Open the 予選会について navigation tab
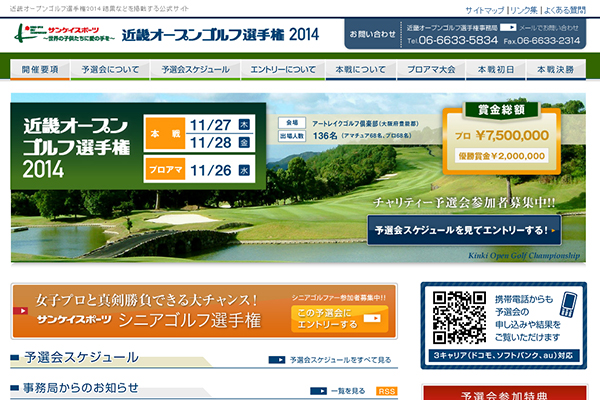600x400 pixels. [110, 70]
